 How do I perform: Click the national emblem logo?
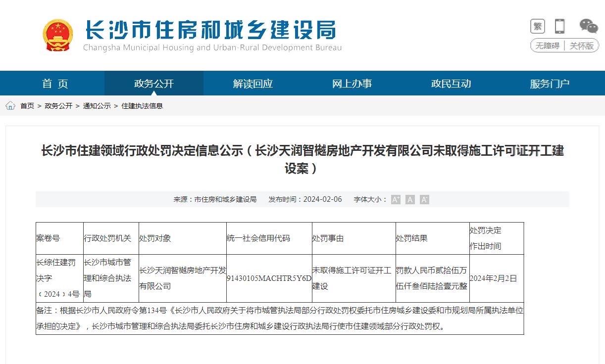tap(57, 35)
